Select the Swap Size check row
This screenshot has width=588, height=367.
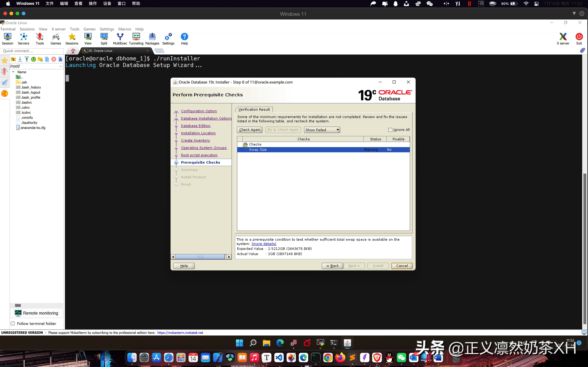(x=258, y=150)
